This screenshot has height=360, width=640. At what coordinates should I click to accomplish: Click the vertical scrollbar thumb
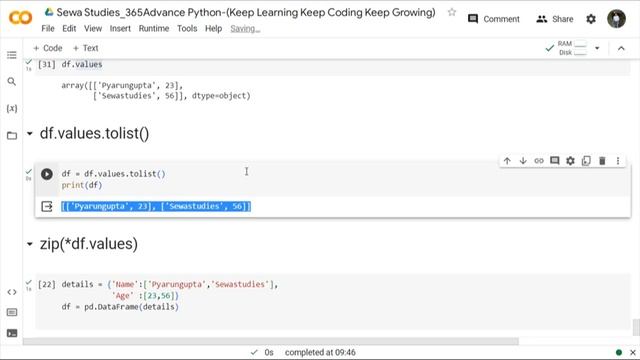click(636, 327)
